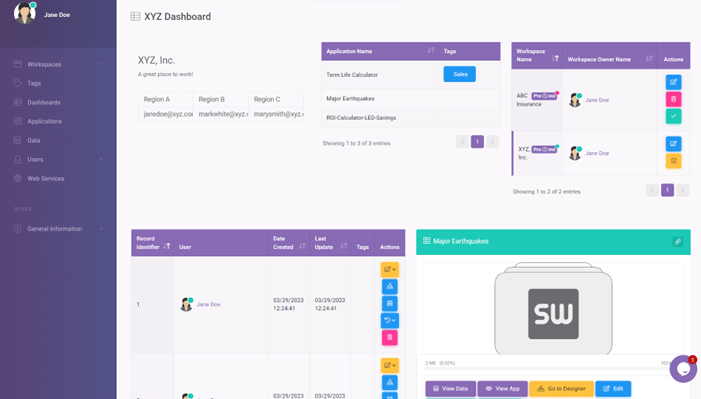Open the chat support bubble
The width and height of the screenshot is (701, 399).
tap(683, 369)
